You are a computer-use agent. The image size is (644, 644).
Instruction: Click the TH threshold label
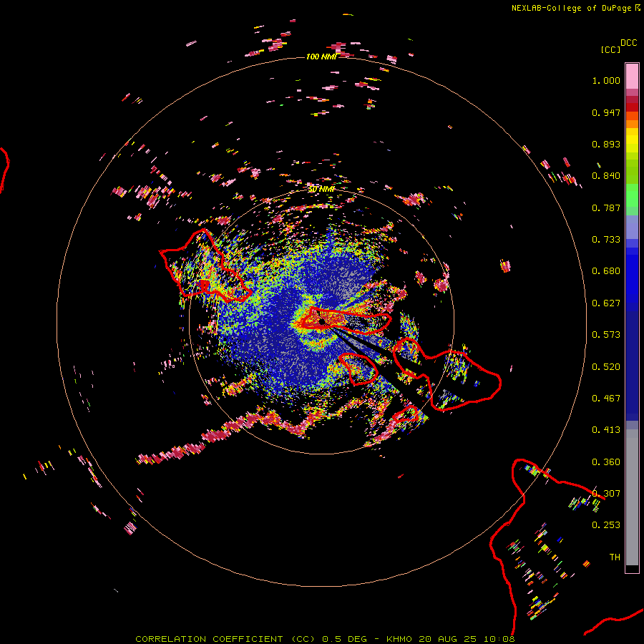pyautogui.click(x=615, y=557)
